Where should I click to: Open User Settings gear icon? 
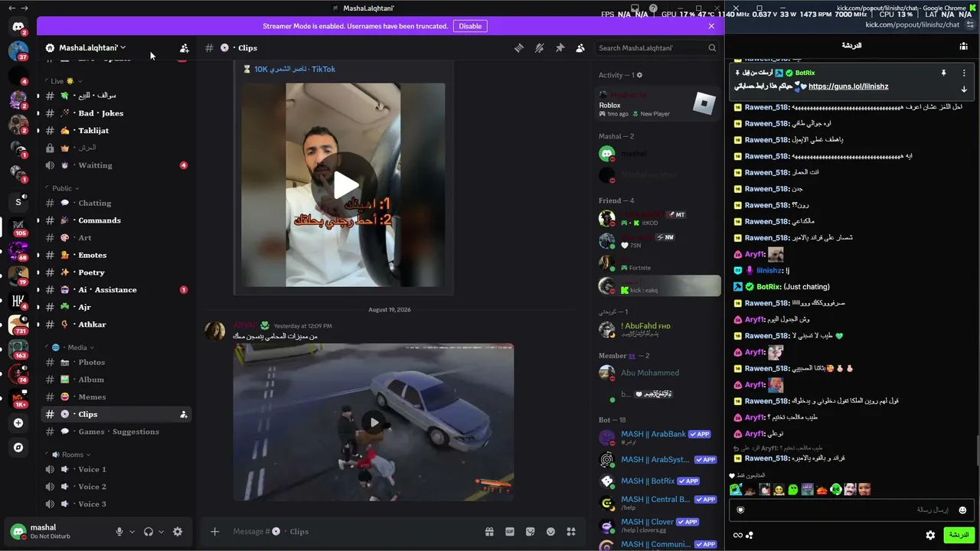click(178, 532)
